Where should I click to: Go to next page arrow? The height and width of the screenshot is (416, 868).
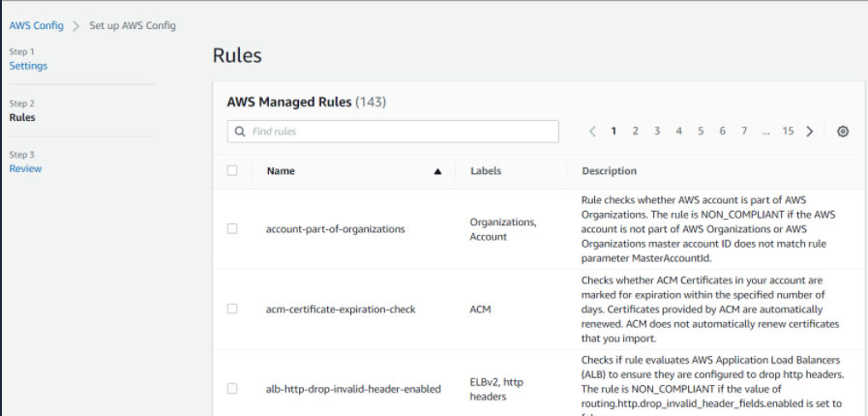pos(810,132)
